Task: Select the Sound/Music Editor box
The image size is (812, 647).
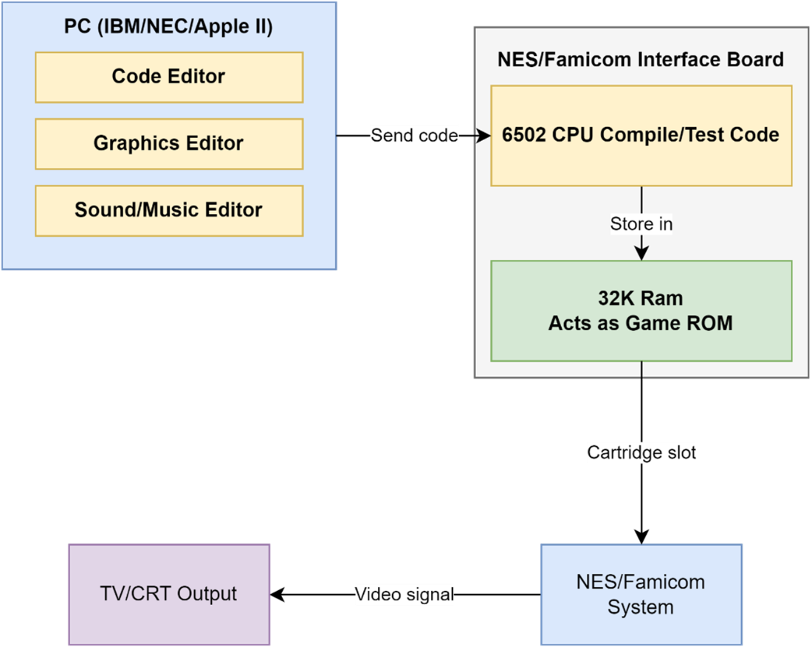Action: coord(169,210)
